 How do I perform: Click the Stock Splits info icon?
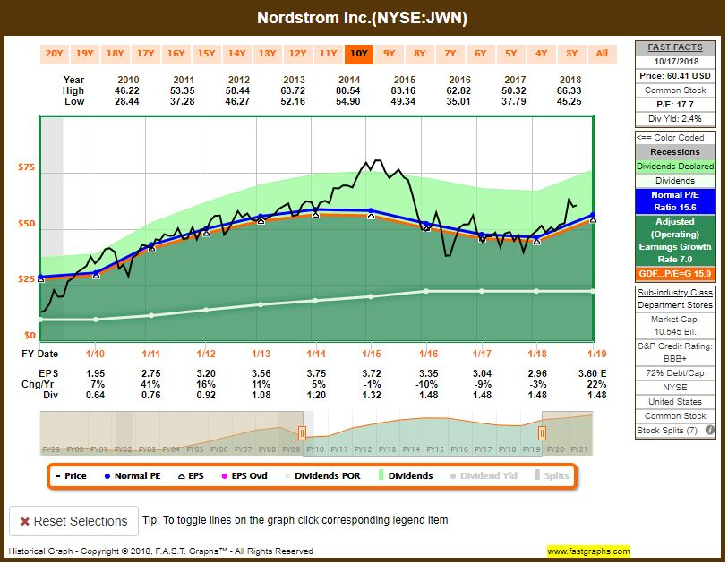coord(709,431)
